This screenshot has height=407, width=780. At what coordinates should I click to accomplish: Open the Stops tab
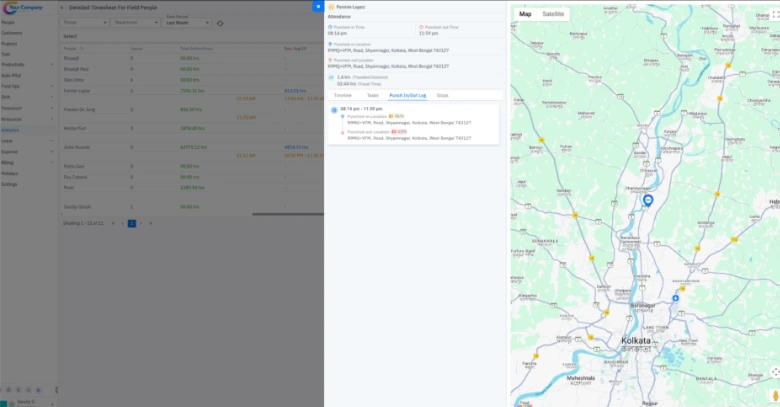pos(442,95)
